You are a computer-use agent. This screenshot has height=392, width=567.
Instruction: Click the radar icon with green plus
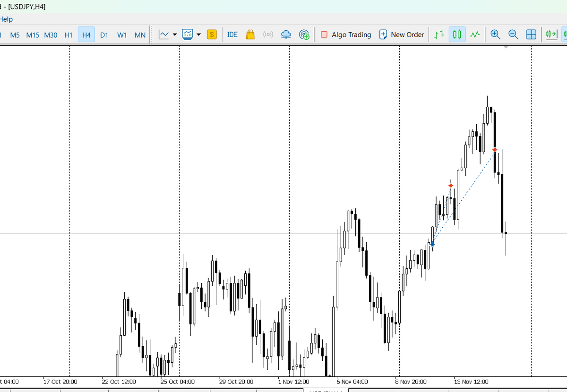coord(304,34)
